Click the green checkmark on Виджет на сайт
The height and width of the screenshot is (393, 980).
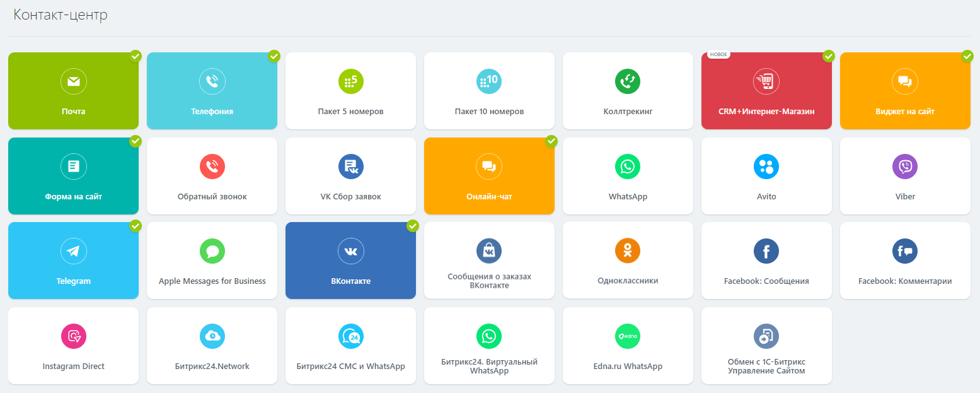(967, 56)
